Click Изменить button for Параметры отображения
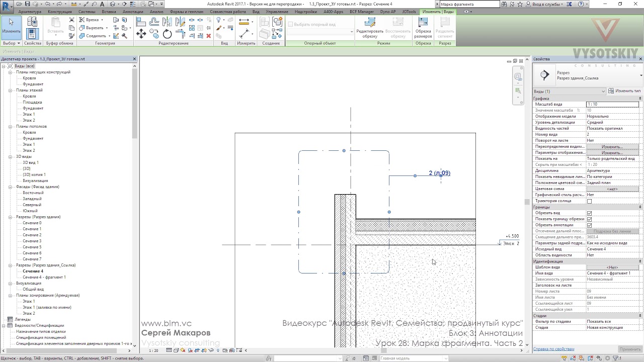 coord(612,153)
